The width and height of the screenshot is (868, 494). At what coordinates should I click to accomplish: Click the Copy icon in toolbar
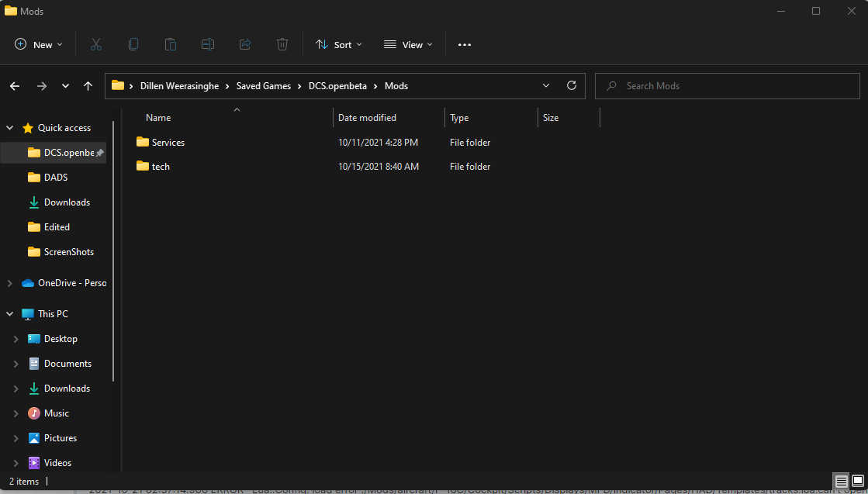tap(133, 45)
